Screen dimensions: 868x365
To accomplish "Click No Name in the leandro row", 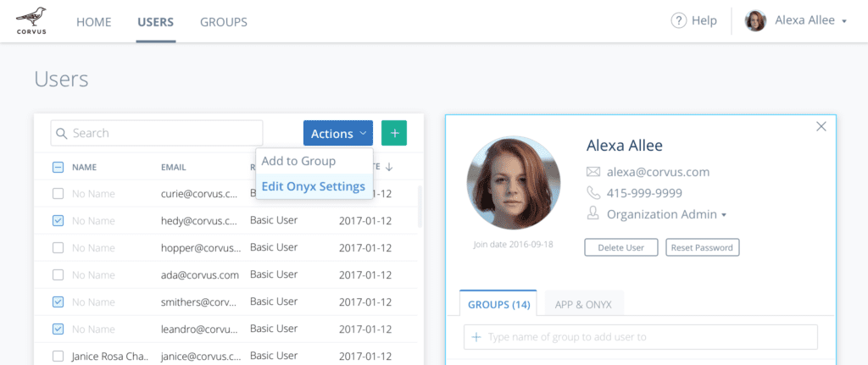I will coord(93,329).
